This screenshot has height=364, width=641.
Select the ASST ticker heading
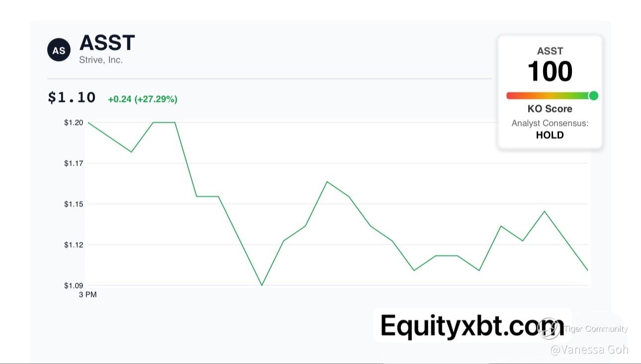[107, 43]
